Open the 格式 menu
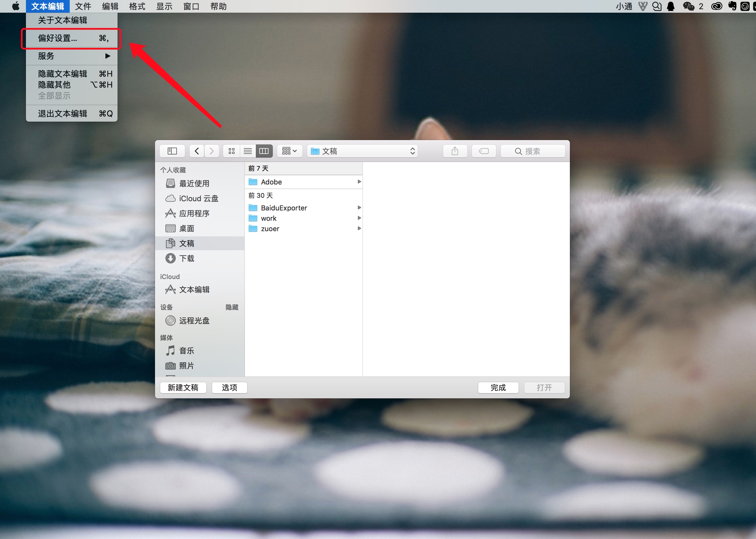The width and height of the screenshot is (756, 539). (x=137, y=6)
